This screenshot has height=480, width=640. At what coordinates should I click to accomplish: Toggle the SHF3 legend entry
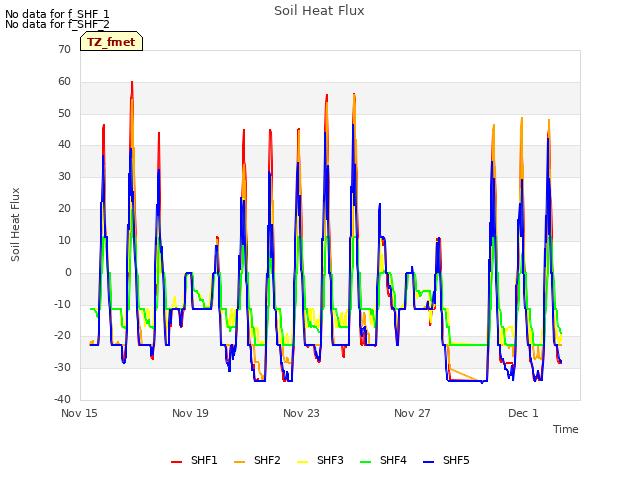click(320, 460)
